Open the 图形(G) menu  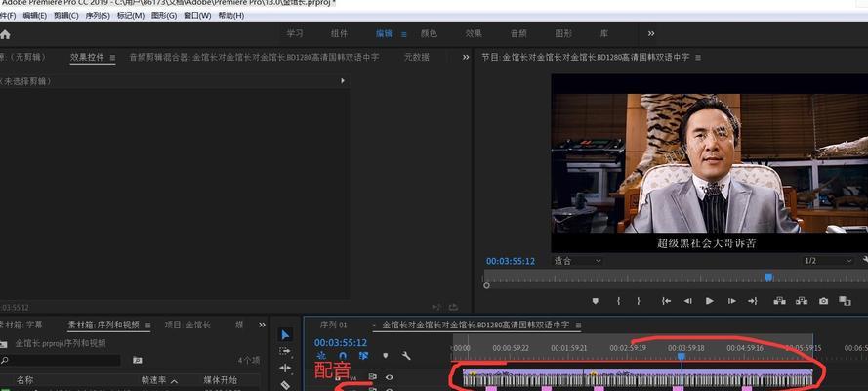click(164, 16)
